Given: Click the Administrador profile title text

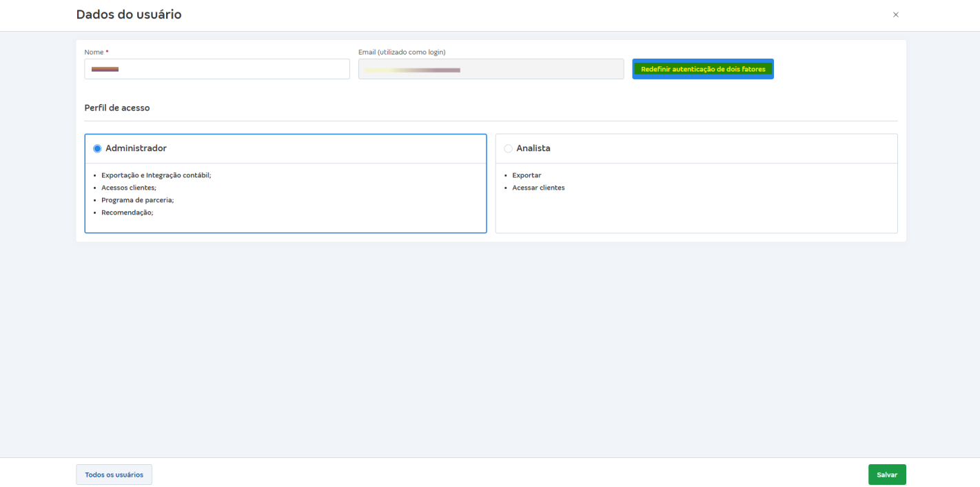Looking at the screenshot, I should pyautogui.click(x=136, y=148).
